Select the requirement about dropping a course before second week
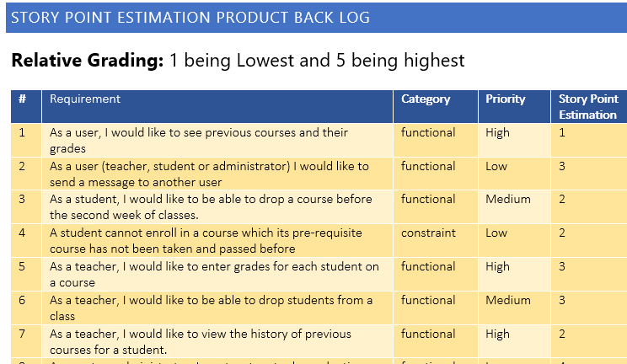 coord(211,207)
